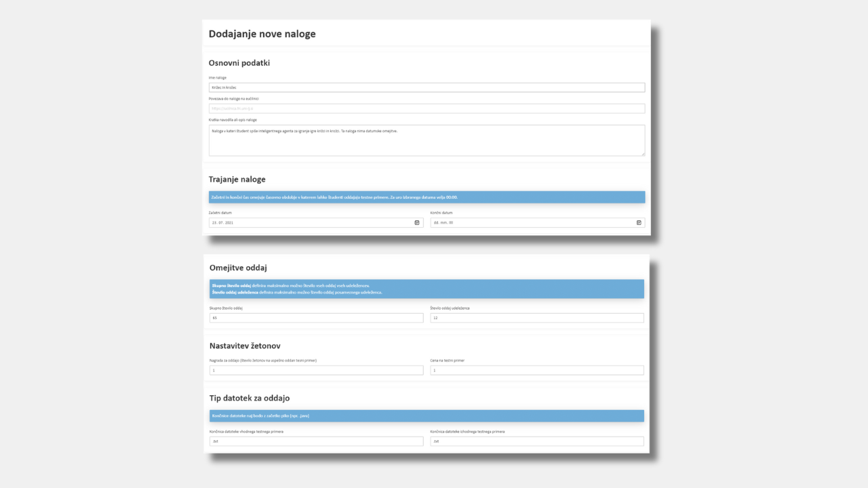
Task: Click the output test case file extension field
Action: point(537,441)
